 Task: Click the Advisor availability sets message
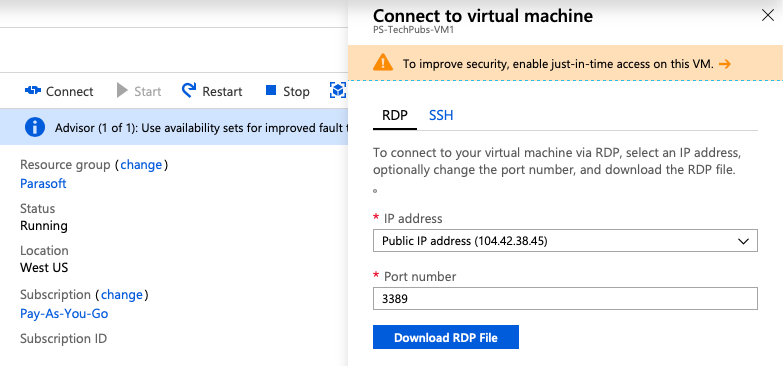tap(201, 128)
